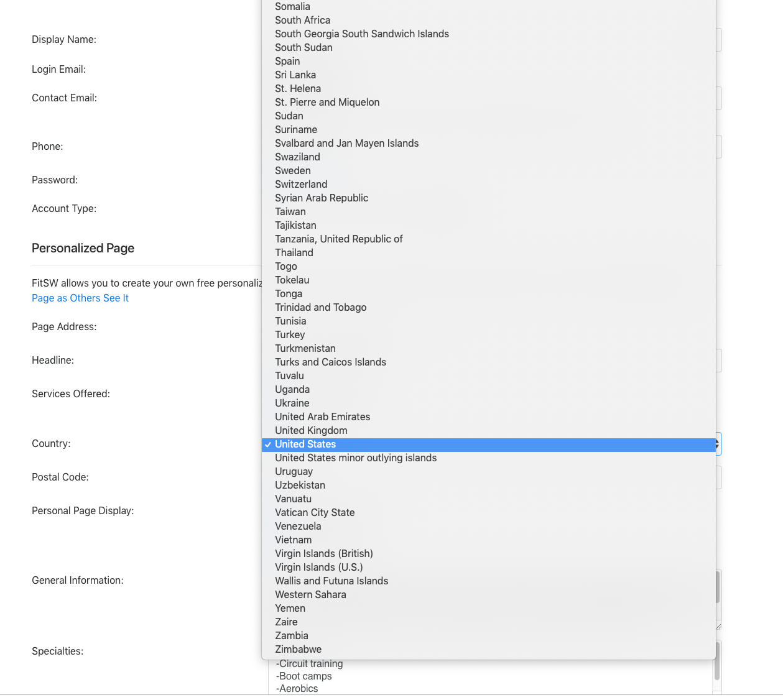Select Uruguay from the list
783x700 pixels.
tap(489, 472)
